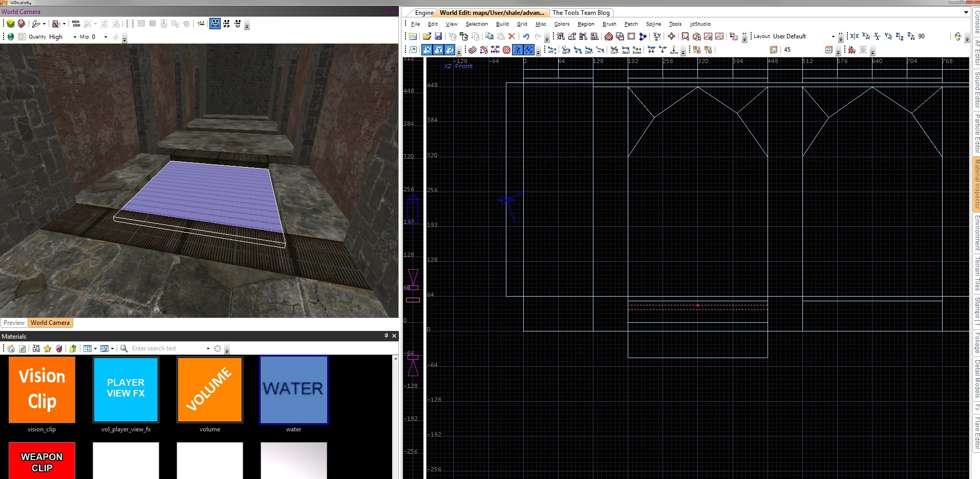Click the rotate X axis icon
The image size is (980, 479).
click(x=866, y=36)
